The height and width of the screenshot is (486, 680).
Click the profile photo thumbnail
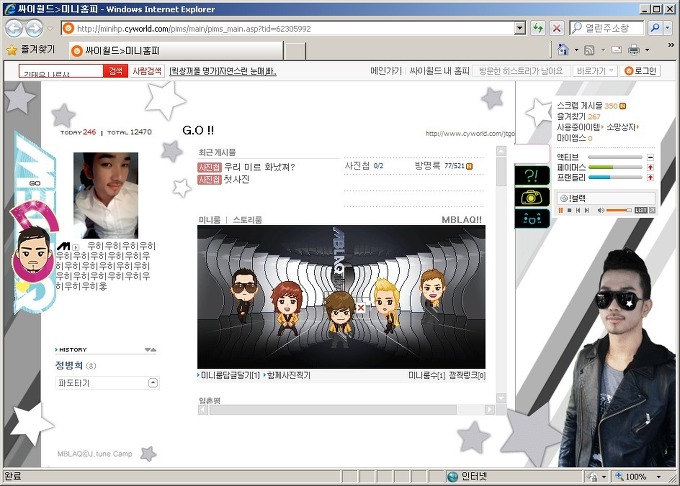point(105,195)
